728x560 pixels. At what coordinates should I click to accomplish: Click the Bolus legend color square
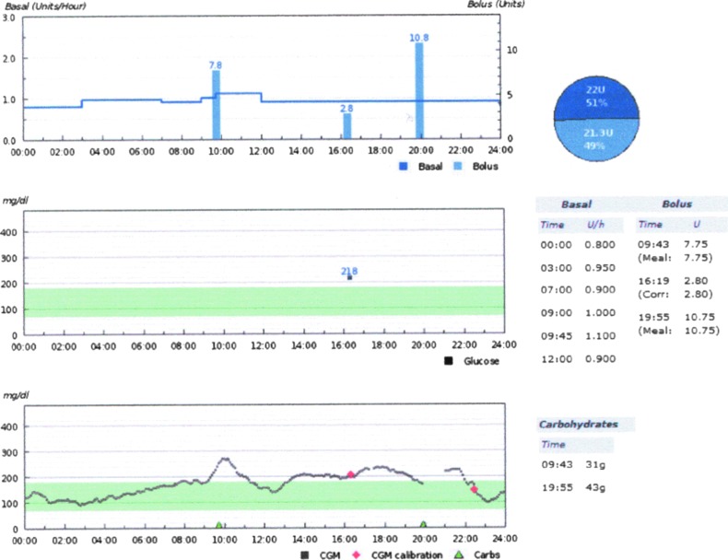(x=458, y=166)
